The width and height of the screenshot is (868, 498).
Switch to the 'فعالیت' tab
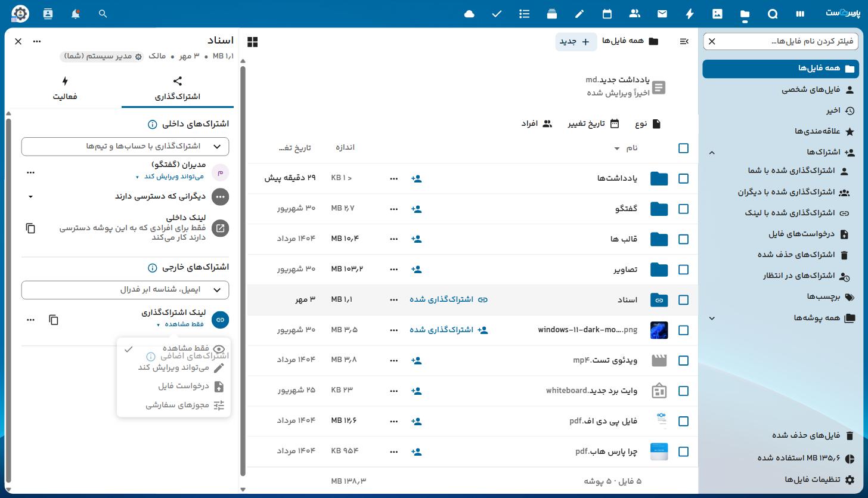(65, 88)
